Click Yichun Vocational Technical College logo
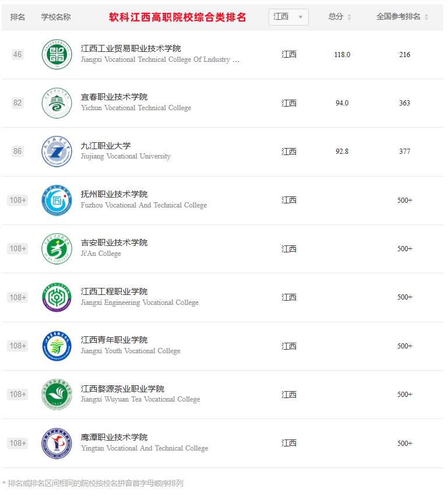448x496 pixels. [x=57, y=103]
